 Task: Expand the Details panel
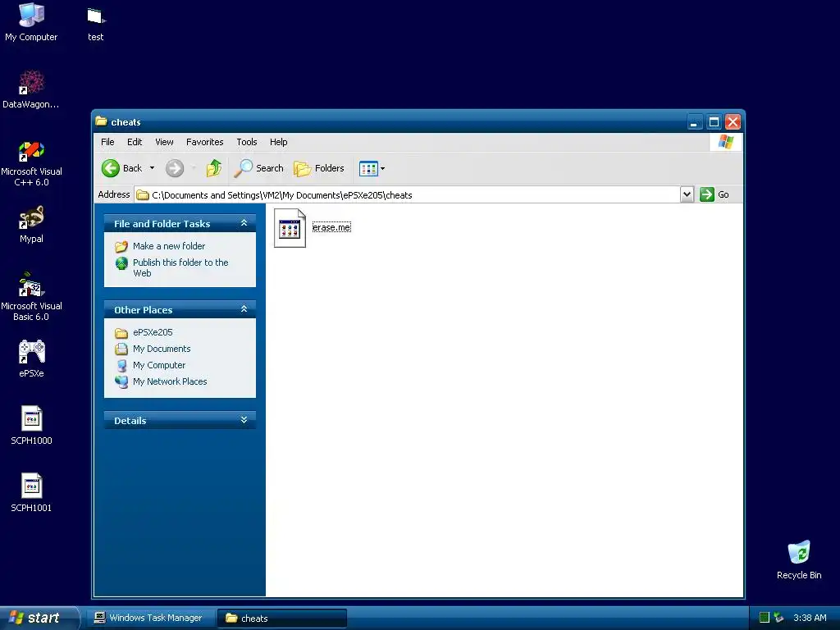click(x=244, y=420)
